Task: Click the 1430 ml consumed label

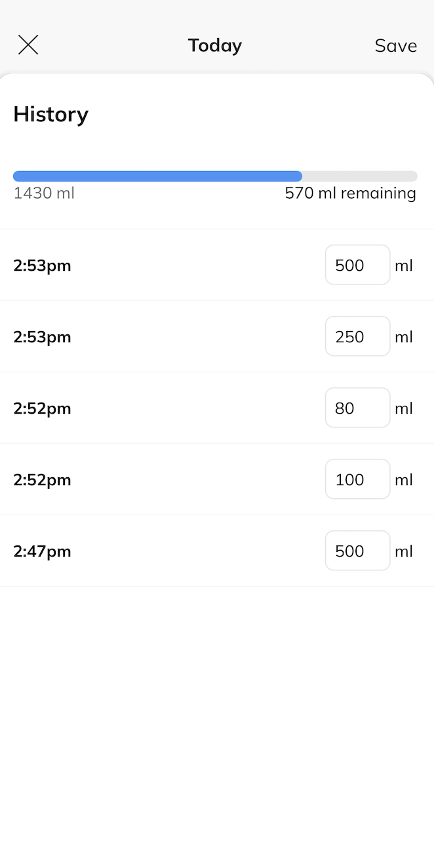Action: pyautogui.click(x=43, y=193)
